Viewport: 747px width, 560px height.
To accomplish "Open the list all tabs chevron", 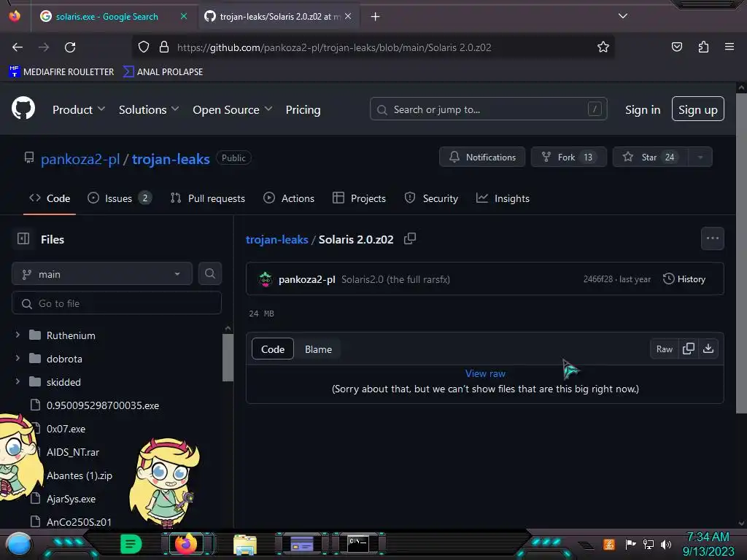I will click(x=623, y=16).
